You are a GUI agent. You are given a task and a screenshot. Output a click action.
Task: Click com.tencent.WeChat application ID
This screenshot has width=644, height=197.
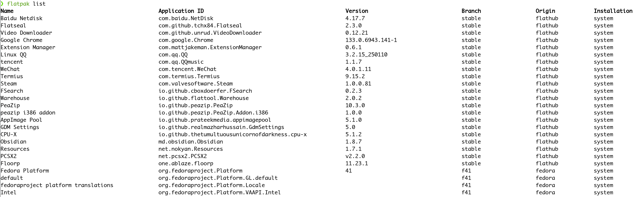click(x=187, y=69)
